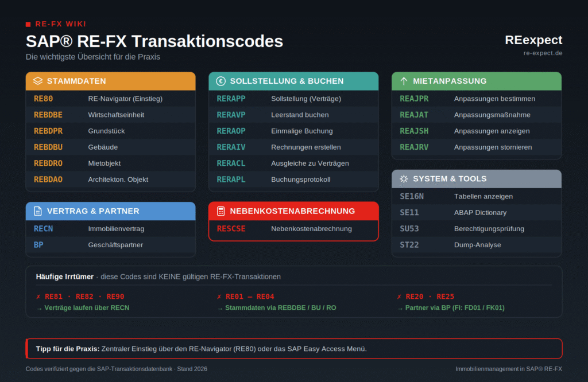Click the REAJPR code

414,99
